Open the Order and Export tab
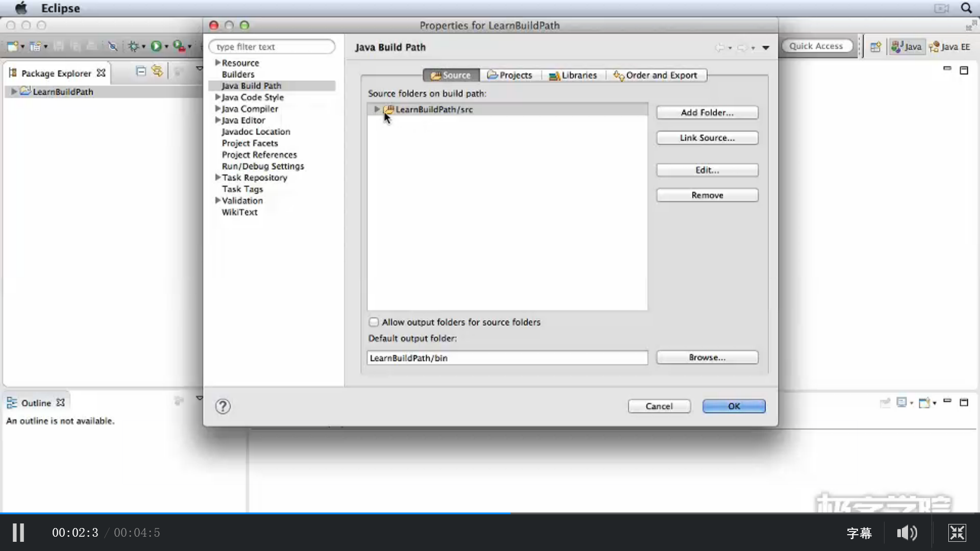Screen dimensions: 980x551 [655, 75]
